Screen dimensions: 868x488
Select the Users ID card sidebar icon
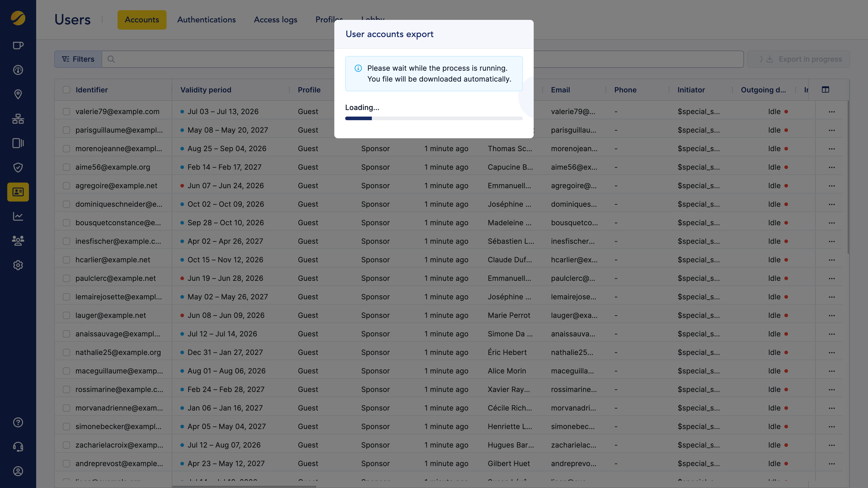[x=18, y=192]
